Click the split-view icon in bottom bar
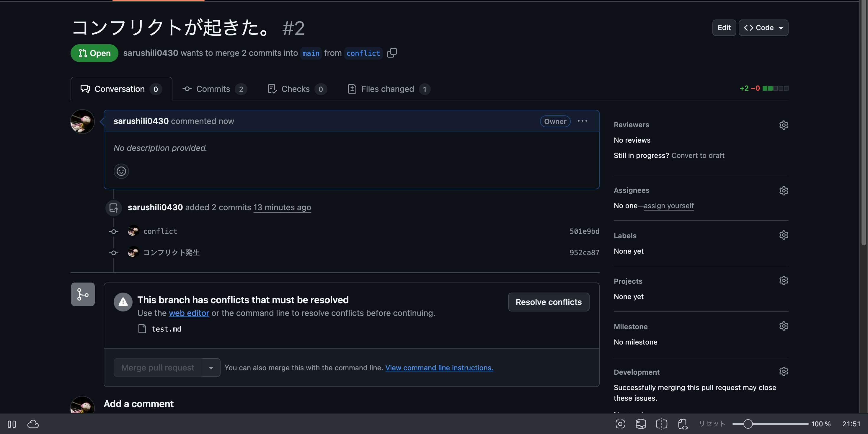Image resolution: width=868 pixels, height=434 pixels. point(661,424)
